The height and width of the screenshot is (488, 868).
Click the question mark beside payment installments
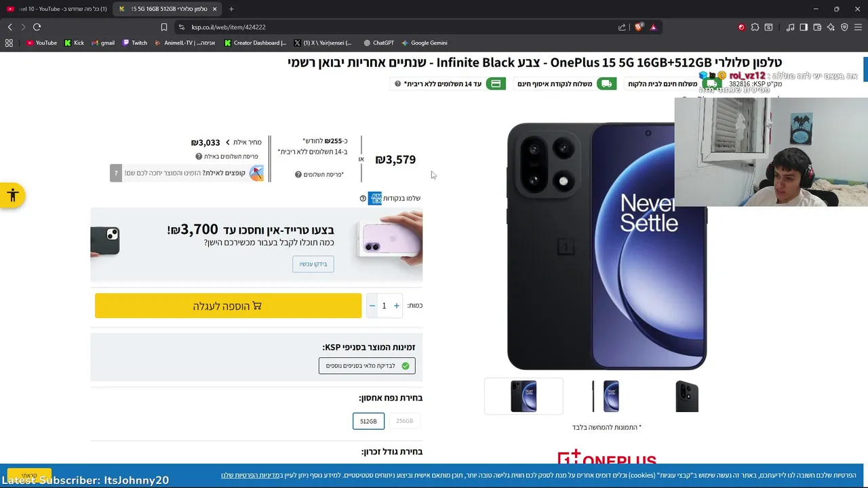click(x=298, y=174)
